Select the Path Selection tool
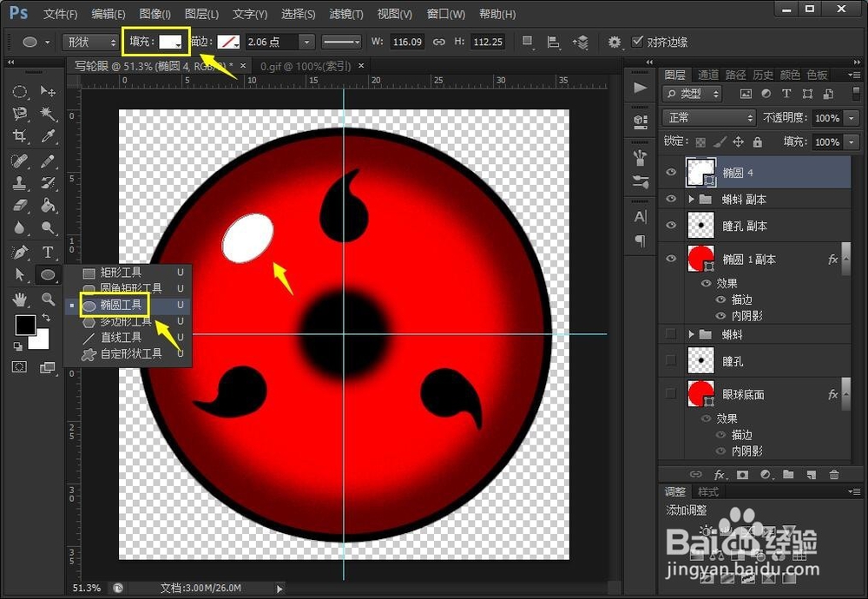 pyautogui.click(x=20, y=274)
